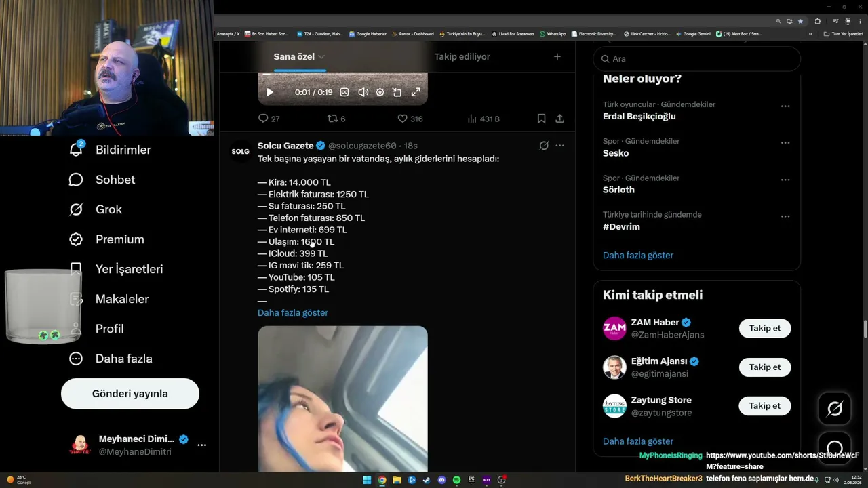
Task: Open options for Erdal Beşikçioğlu trend
Action: point(785,106)
